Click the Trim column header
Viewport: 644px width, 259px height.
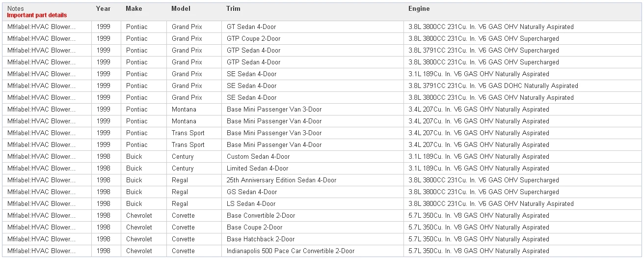pyautogui.click(x=233, y=9)
